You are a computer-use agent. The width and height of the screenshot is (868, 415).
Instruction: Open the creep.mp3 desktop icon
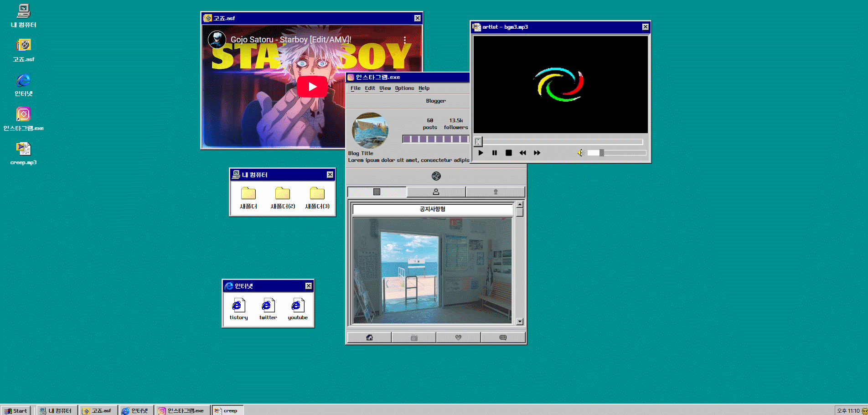click(23, 153)
